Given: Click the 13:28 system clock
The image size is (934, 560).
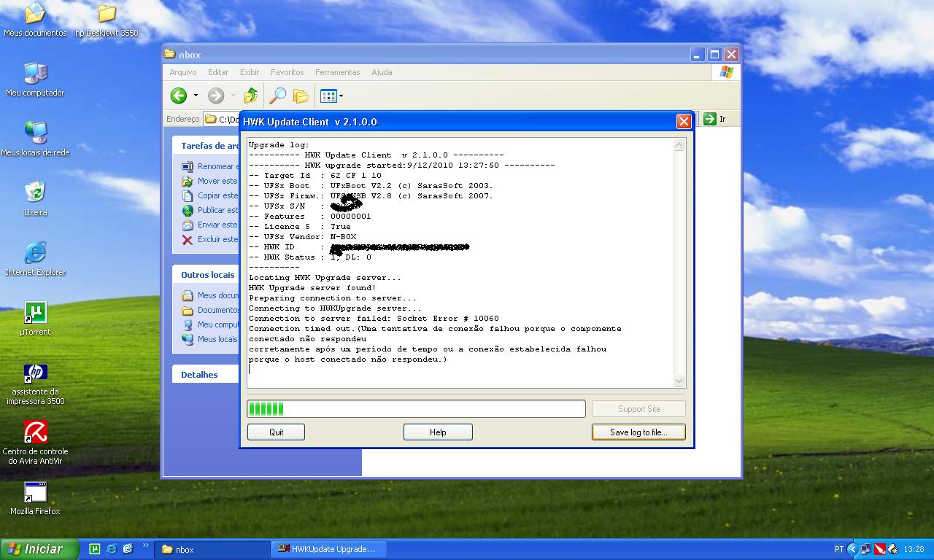Looking at the screenshot, I should (x=914, y=549).
